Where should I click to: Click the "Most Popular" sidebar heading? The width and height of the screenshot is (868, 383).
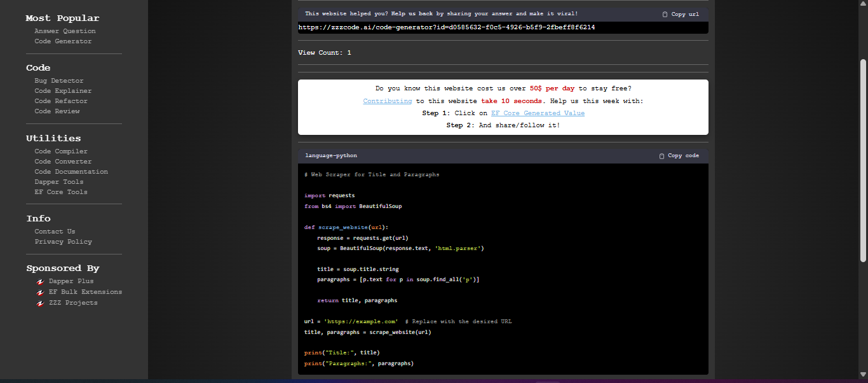62,18
